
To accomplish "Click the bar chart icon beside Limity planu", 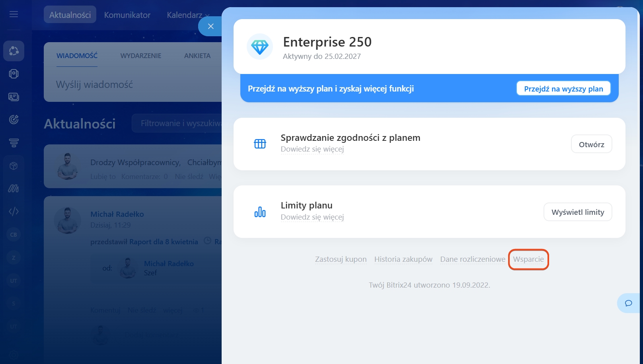I will click(260, 212).
